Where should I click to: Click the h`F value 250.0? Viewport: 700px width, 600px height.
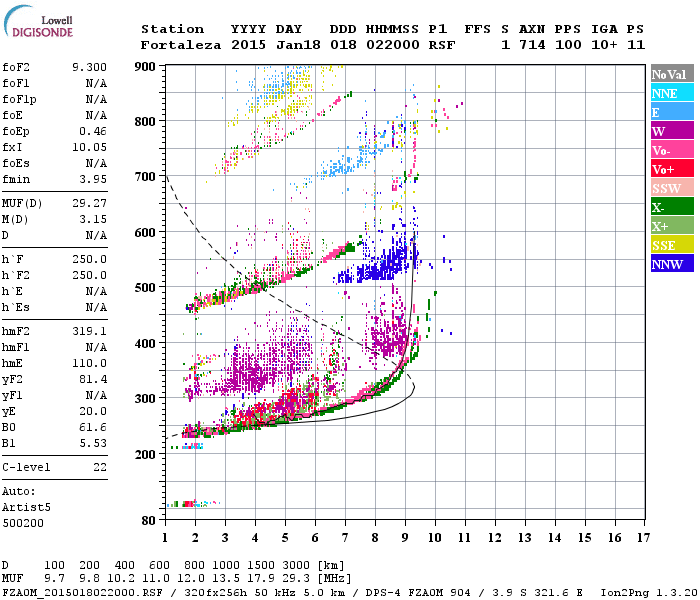[89, 259]
